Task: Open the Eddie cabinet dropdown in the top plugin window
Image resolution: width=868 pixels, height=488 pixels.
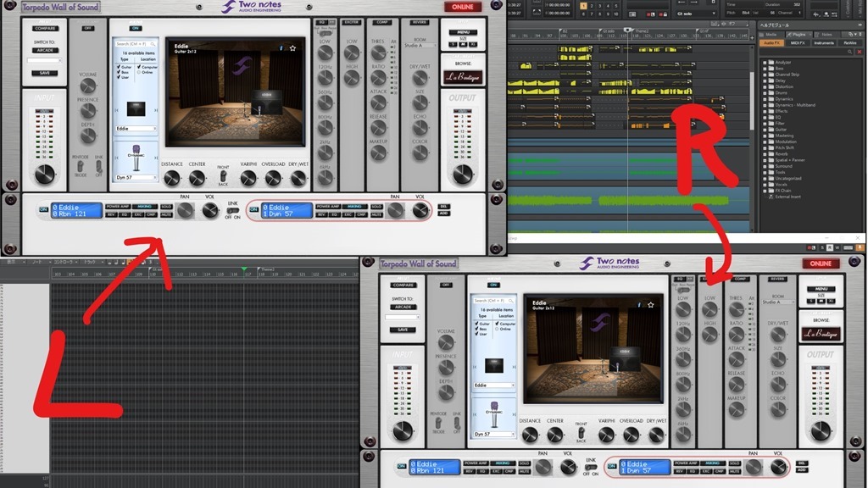Action: (136, 128)
